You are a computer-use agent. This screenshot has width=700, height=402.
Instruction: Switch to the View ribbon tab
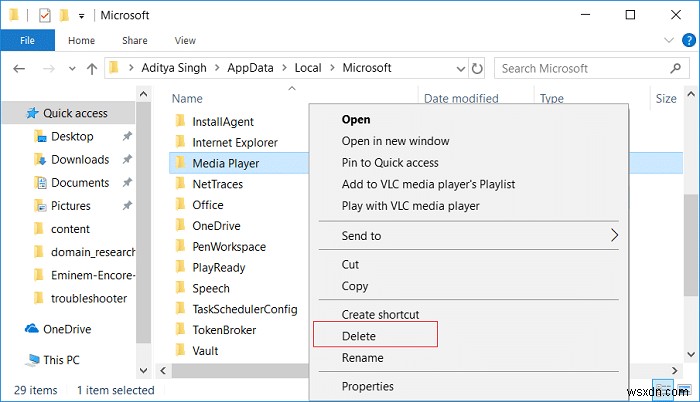[x=185, y=41]
